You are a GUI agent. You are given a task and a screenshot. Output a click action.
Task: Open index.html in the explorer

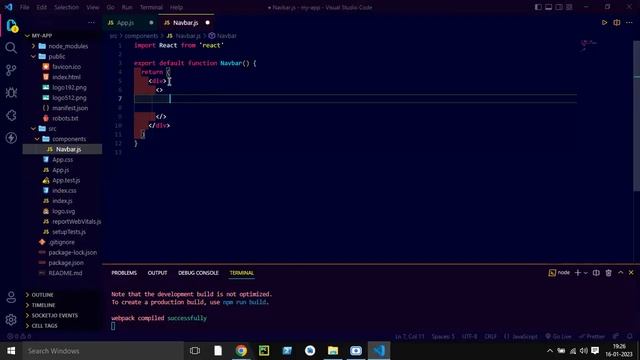point(62,77)
